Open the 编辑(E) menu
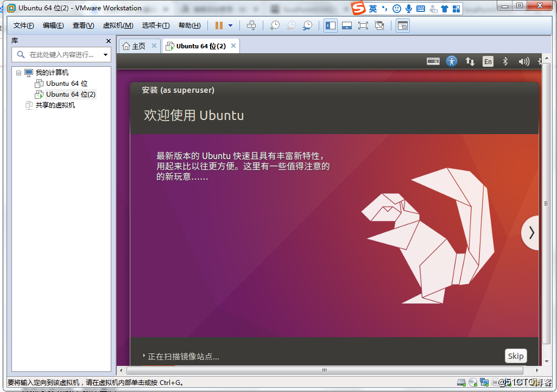This screenshot has width=557, height=392. [53, 26]
